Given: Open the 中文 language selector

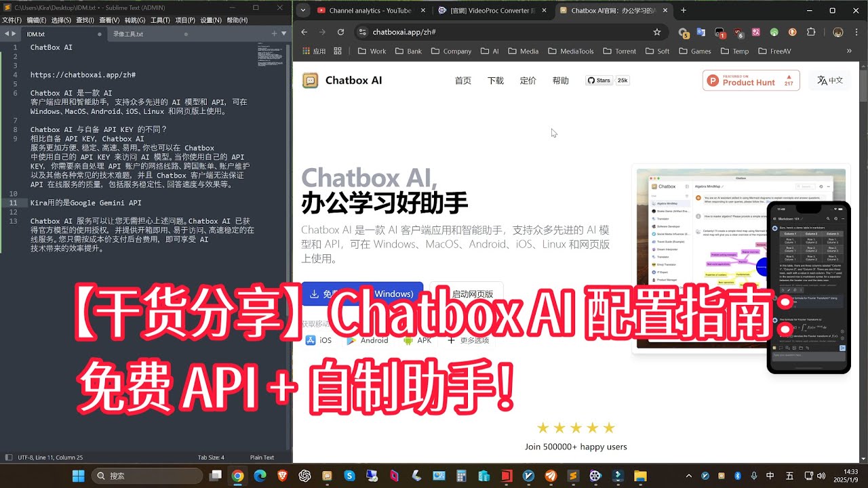Looking at the screenshot, I should point(830,80).
